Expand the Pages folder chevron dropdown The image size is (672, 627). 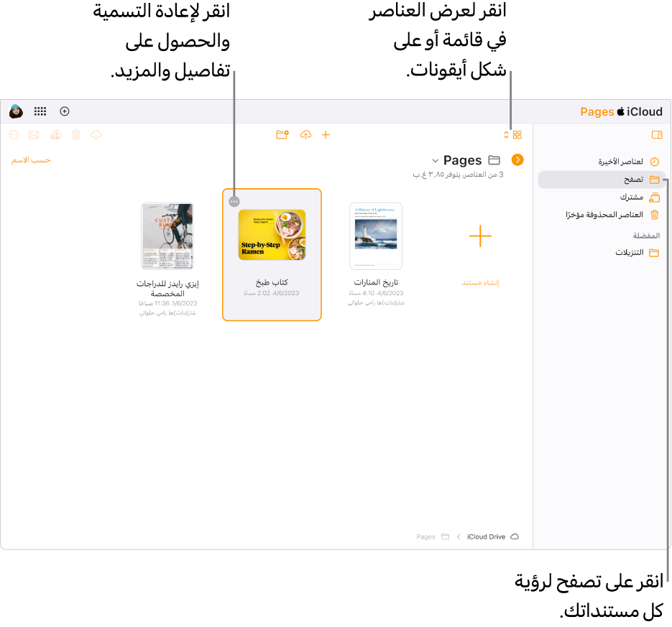[x=435, y=161]
